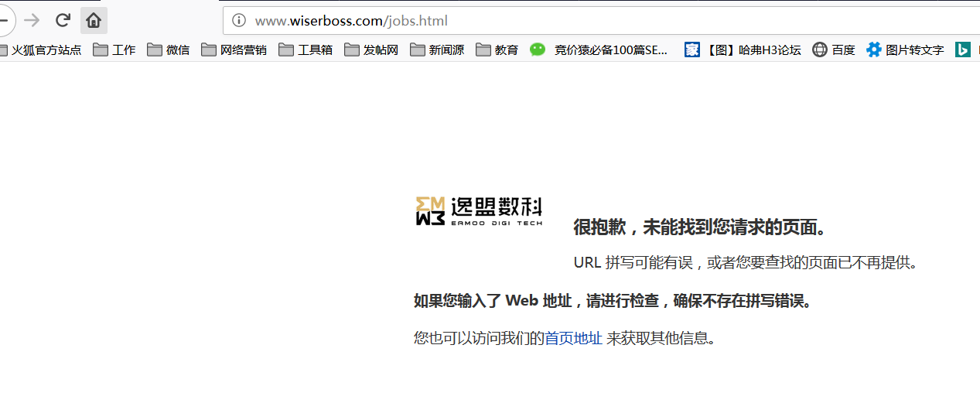Viewport: 980px width, 403px height.
Task: Click the 网络营销 folder icon
Action: (209, 50)
